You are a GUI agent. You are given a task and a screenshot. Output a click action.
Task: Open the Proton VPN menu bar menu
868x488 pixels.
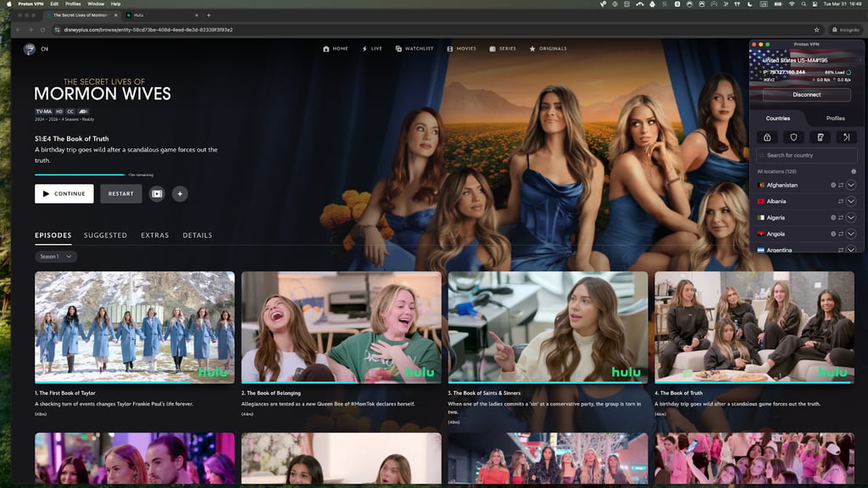pyautogui.click(x=31, y=4)
